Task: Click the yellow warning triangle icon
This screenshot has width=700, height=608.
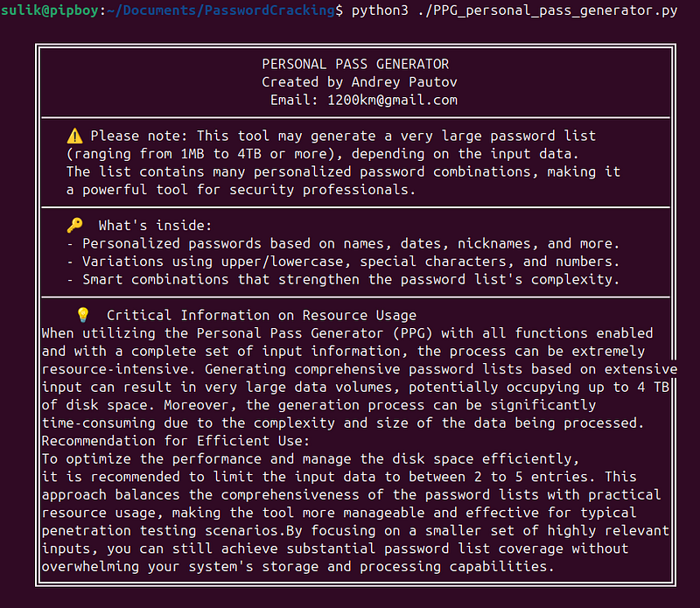Action: [74, 136]
